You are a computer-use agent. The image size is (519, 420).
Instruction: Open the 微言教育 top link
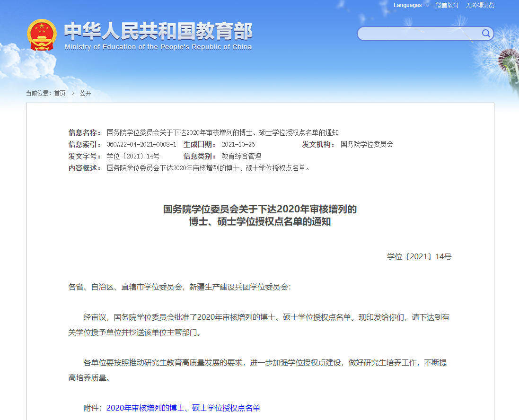point(447,5)
